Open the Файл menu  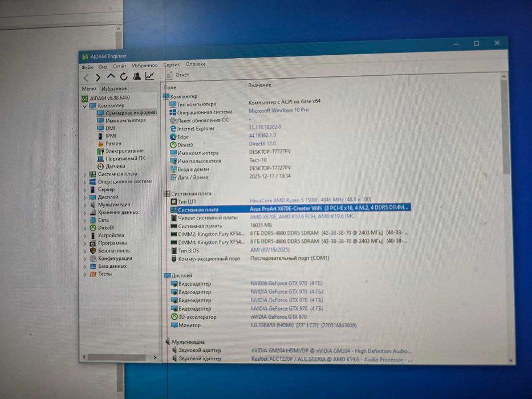click(87, 67)
